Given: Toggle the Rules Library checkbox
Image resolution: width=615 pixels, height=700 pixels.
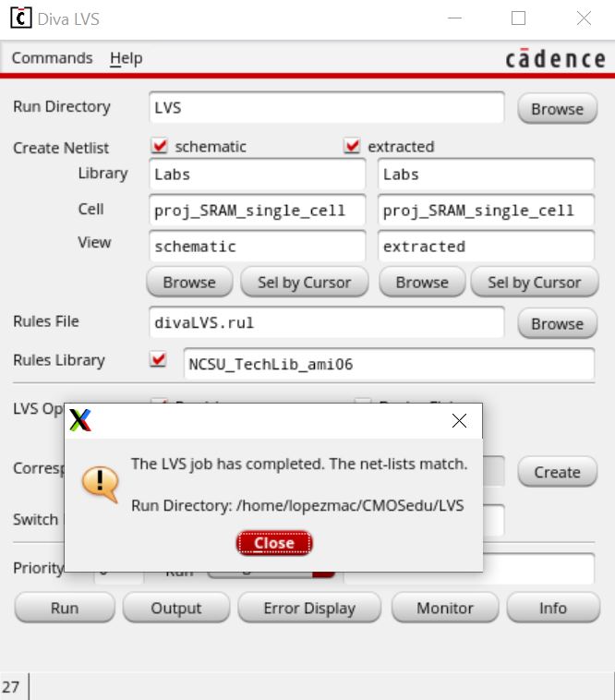Looking at the screenshot, I should [x=159, y=359].
